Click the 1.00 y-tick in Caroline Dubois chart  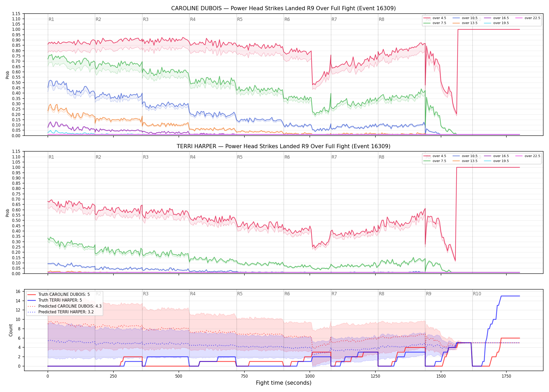click(x=16, y=30)
